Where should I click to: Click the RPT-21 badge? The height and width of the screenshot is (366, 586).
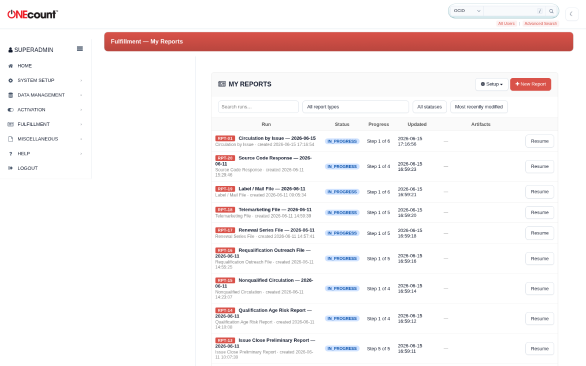225,138
